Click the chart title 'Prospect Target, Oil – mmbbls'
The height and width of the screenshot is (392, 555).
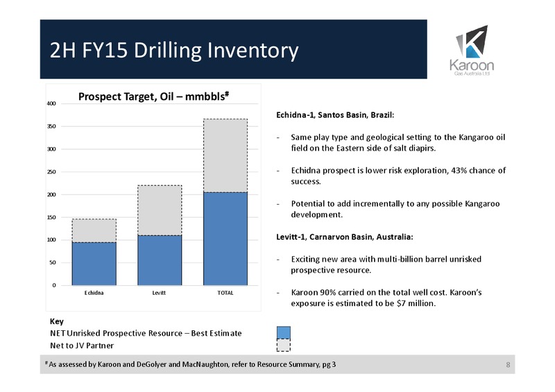click(153, 96)
